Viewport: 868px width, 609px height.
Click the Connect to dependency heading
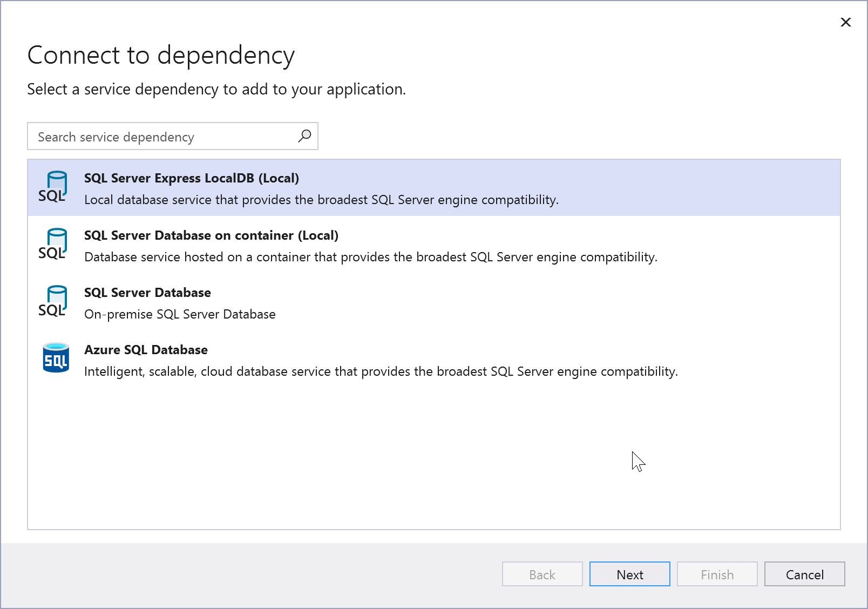click(x=161, y=55)
